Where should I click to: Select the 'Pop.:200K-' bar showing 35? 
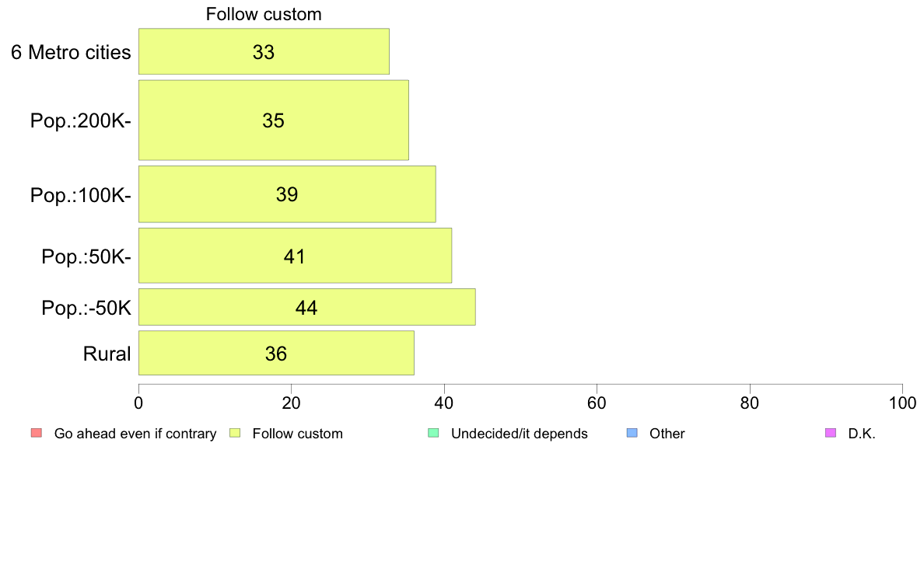click(274, 120)
